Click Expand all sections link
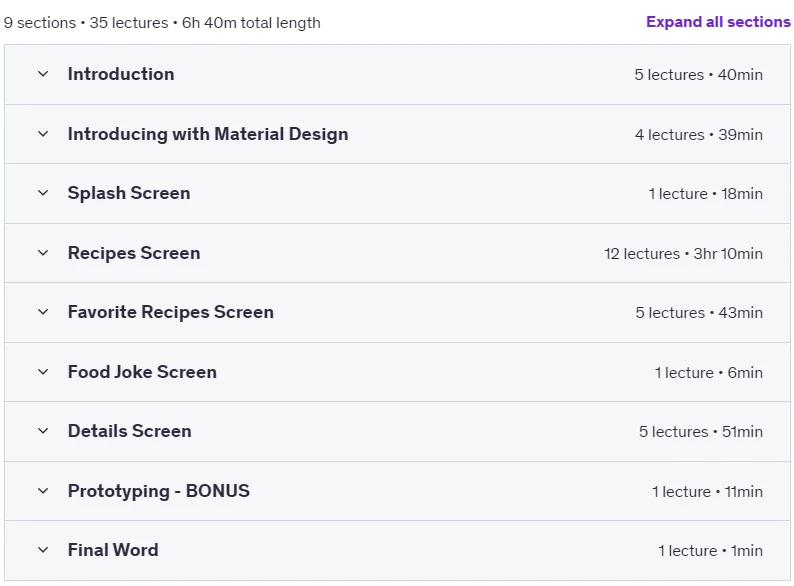794x586 pixels. 718,22
